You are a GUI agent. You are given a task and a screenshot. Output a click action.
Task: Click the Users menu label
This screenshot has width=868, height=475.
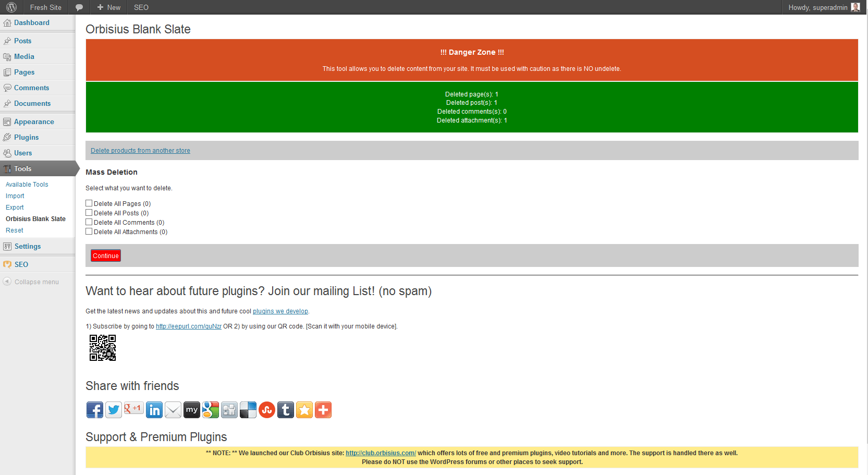(23, 153)
